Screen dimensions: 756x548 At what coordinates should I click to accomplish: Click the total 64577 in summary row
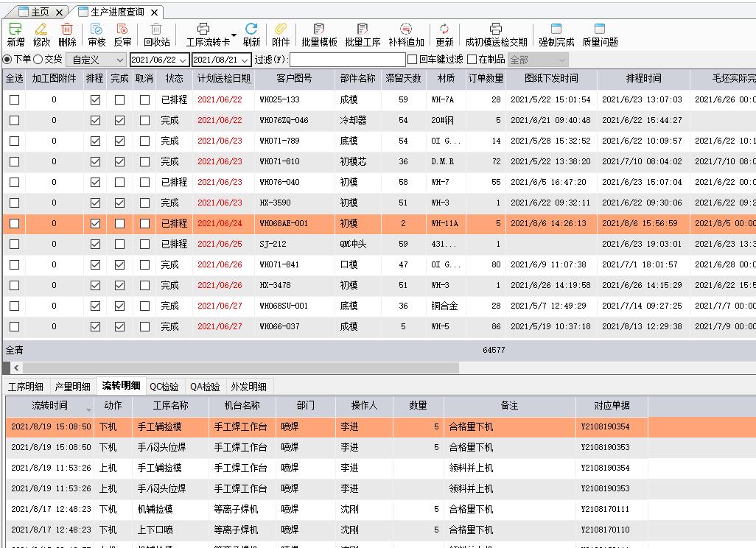pyautogui.click(x=494, y=351)
